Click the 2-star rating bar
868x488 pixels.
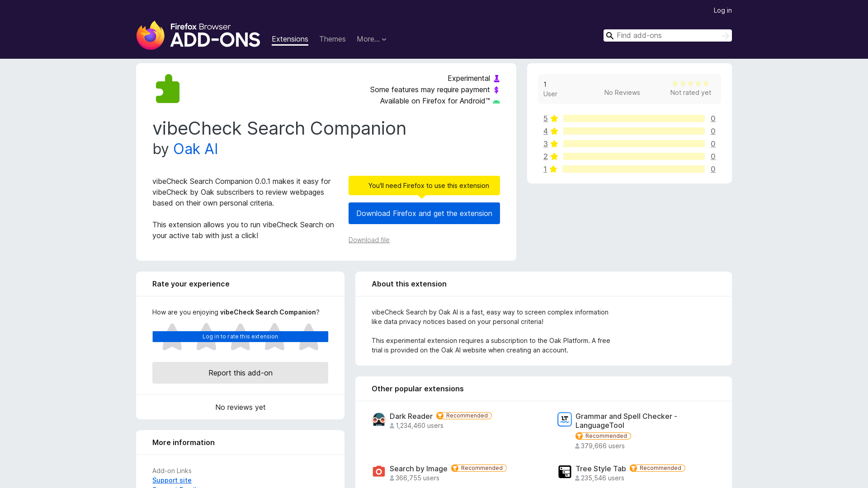(634, 156)
